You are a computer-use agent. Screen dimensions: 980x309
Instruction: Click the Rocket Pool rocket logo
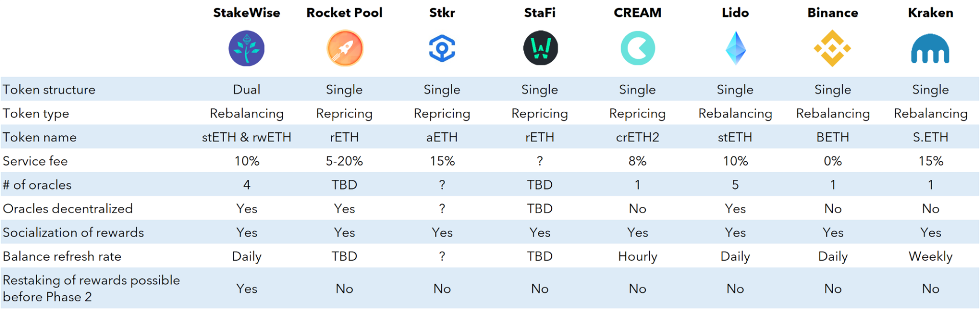coord(345,49)
